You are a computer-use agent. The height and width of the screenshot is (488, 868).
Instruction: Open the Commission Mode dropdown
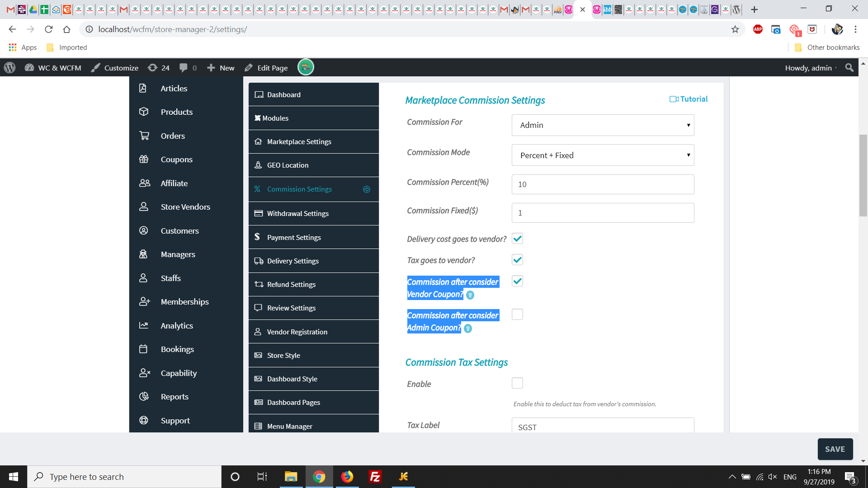pyautogui.click(x=603, y=155)
